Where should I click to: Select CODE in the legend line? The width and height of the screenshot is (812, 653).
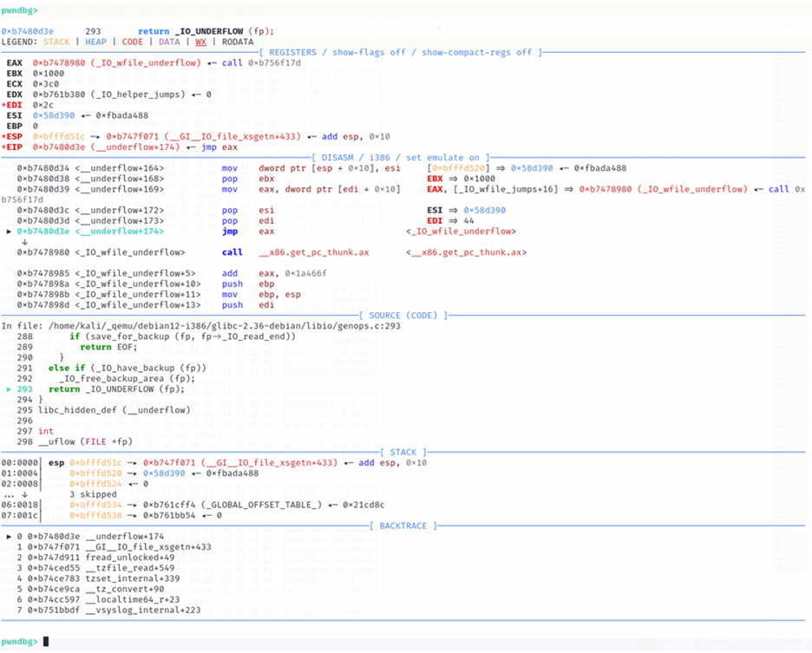[133, 42]
